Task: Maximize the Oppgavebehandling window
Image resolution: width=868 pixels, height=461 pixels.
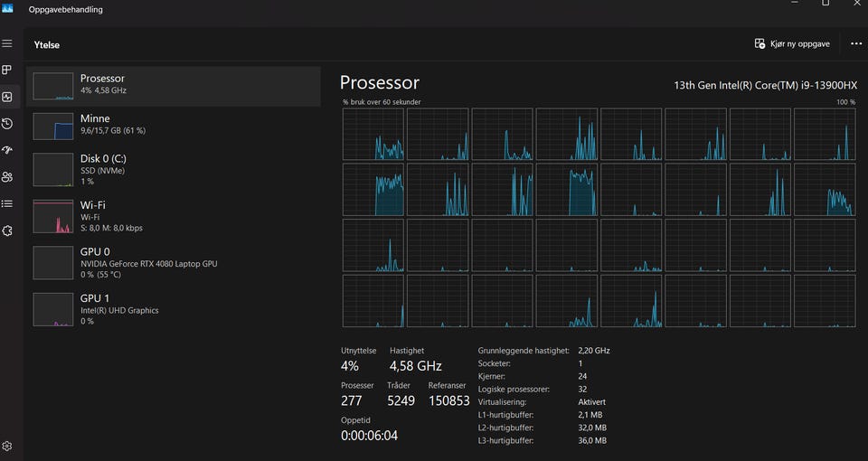Action: [826, 3]
